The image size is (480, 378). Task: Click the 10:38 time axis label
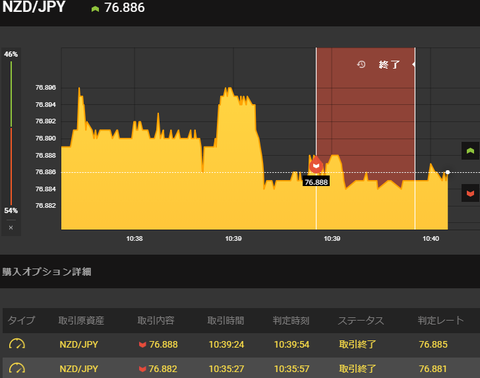coord(134,238)
